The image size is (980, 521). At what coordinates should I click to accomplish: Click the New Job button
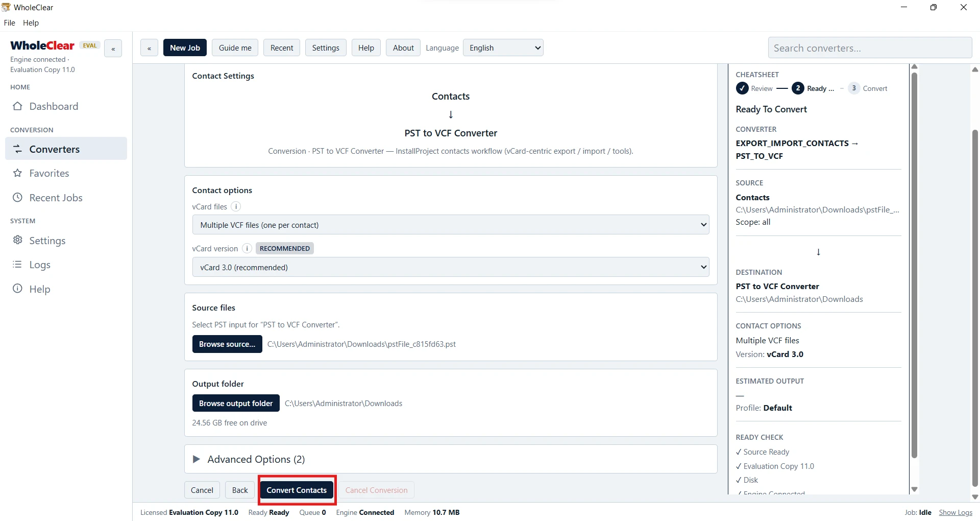coord(185,48)
